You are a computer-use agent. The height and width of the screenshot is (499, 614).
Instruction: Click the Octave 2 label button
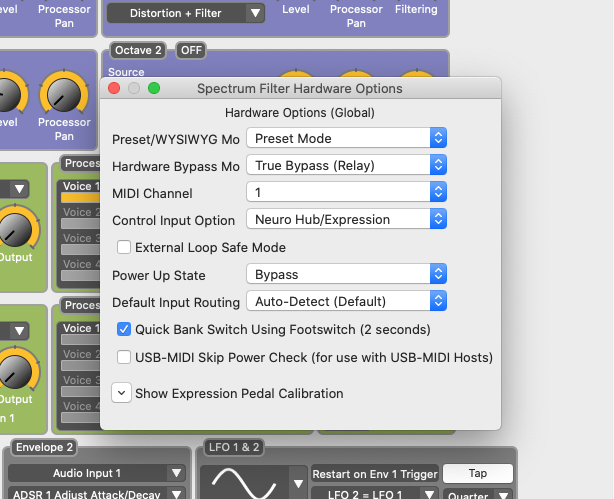tap(138, 51)
